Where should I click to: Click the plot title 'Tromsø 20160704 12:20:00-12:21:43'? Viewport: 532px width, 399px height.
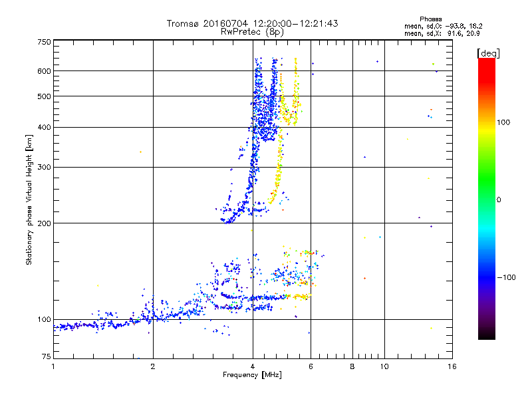coord(252,23)
